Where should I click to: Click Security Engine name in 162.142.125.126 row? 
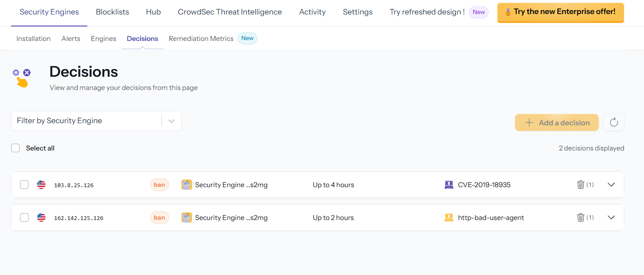click(231, 217)
